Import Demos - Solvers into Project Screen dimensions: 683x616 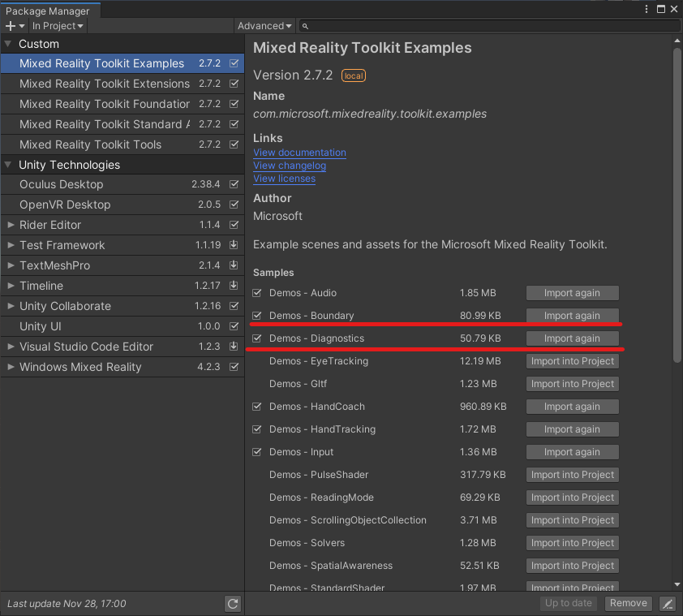pos(573,543)
